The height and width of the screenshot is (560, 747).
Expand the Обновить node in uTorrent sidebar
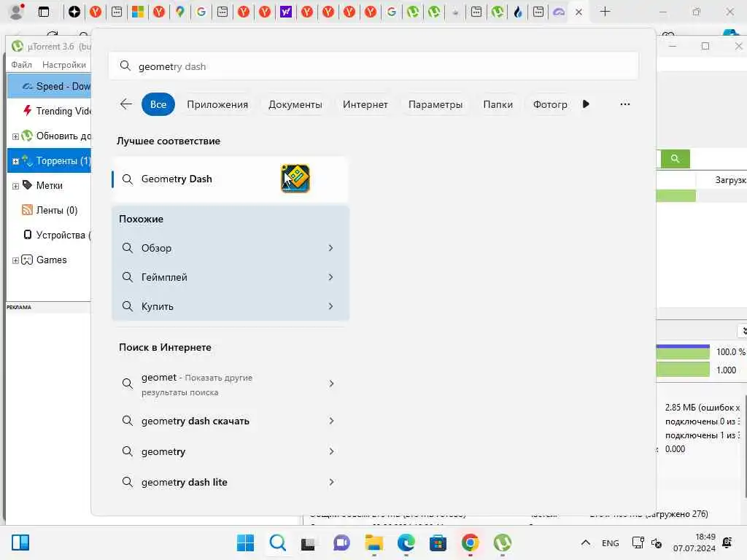tap(15, 136)
